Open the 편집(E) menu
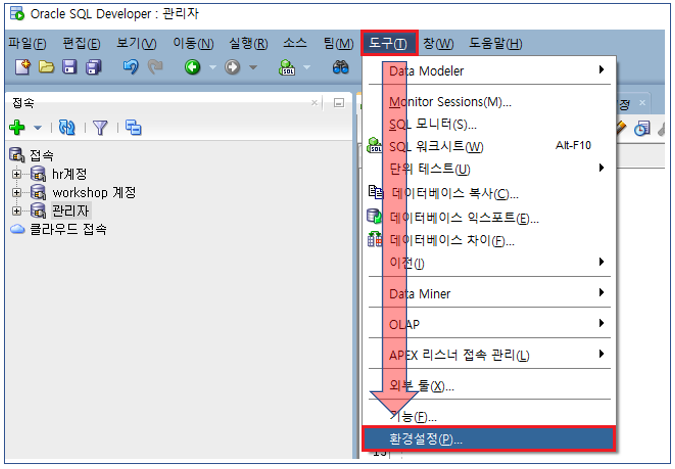This screenshot has height=469, width=675. [x=81, y=43]
